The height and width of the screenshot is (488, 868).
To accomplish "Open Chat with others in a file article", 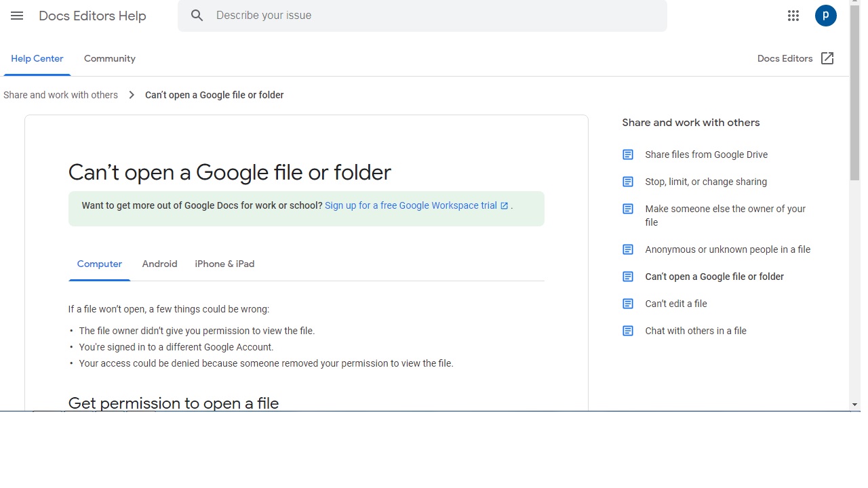I will [x=696, y=331].
